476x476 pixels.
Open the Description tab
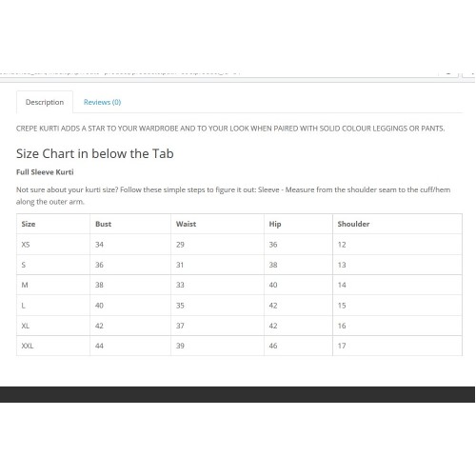[45, 102]
